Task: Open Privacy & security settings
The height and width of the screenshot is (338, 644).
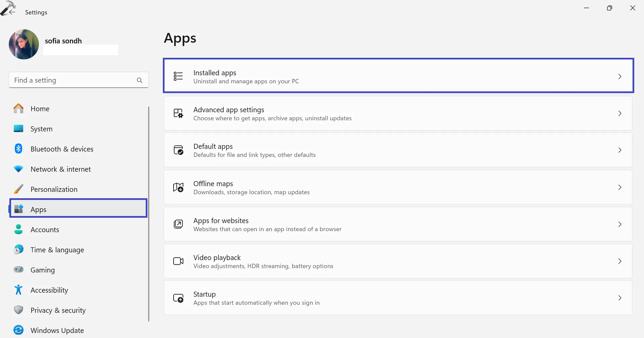Action: [x=58, y=310]
